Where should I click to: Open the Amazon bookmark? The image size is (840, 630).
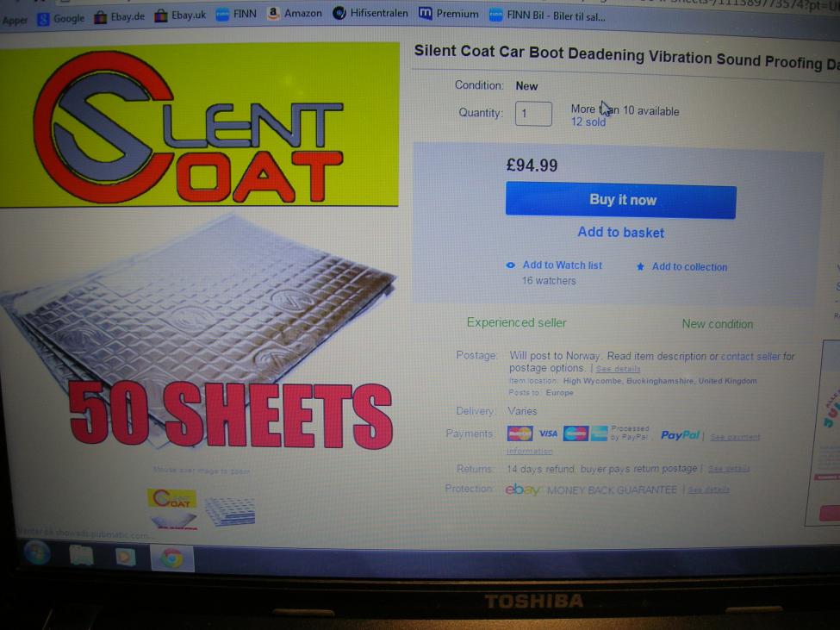pyautogui.click(x=295, y=13)
